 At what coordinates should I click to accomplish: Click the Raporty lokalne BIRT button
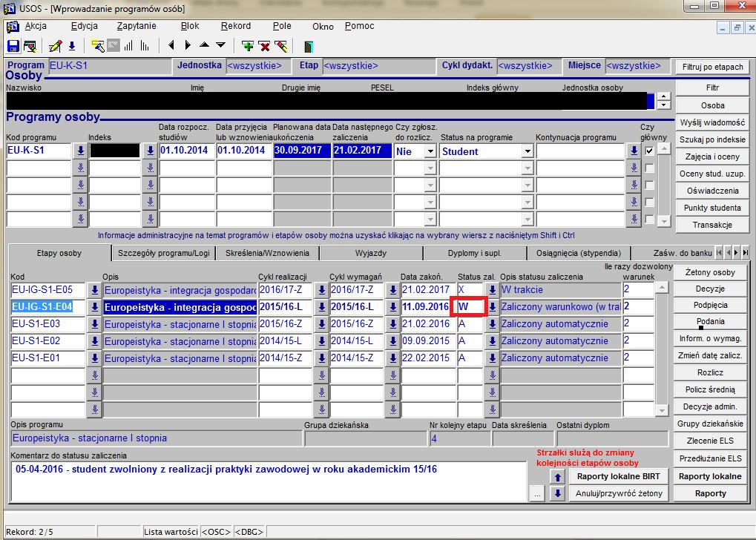pyautogui.click(x=619, y=476)
